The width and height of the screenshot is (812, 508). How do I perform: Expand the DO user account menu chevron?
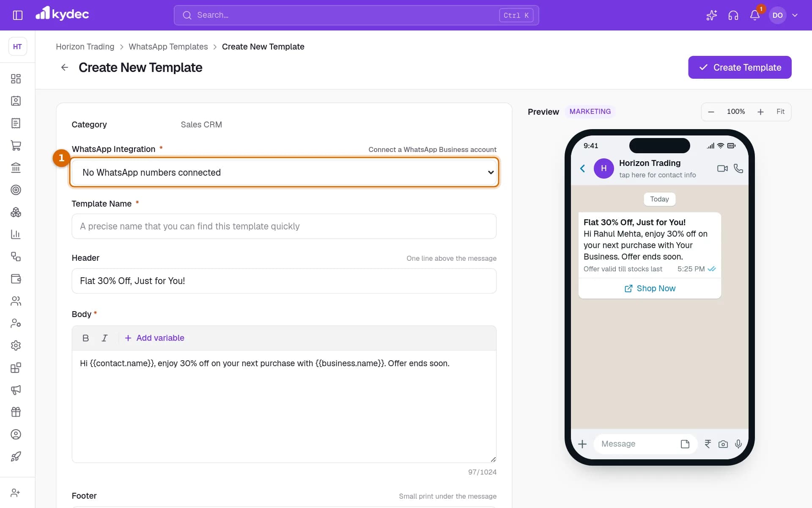point(795,15)
